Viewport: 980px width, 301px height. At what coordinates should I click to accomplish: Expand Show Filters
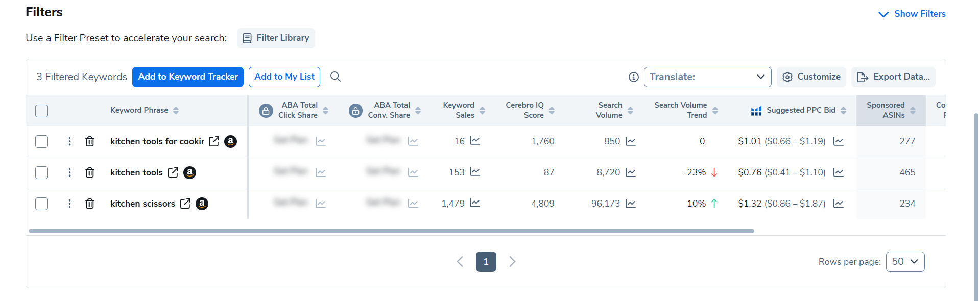click(x=912, y=14)
